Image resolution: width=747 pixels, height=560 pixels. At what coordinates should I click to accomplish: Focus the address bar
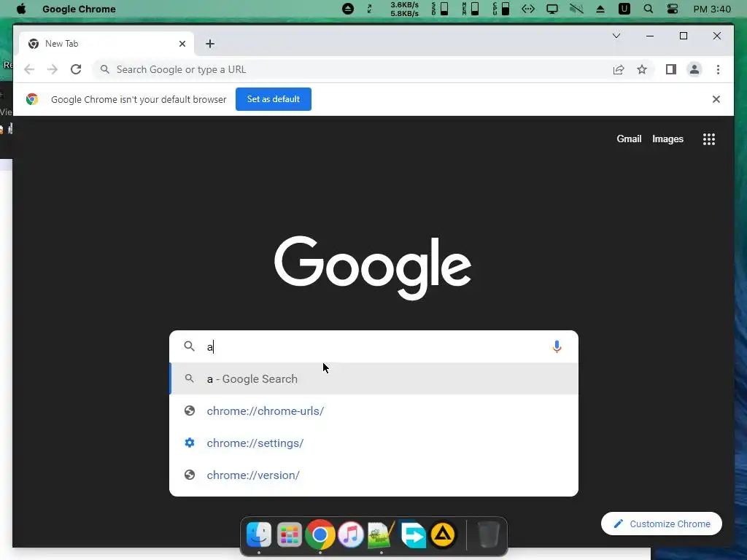(352, 69)
